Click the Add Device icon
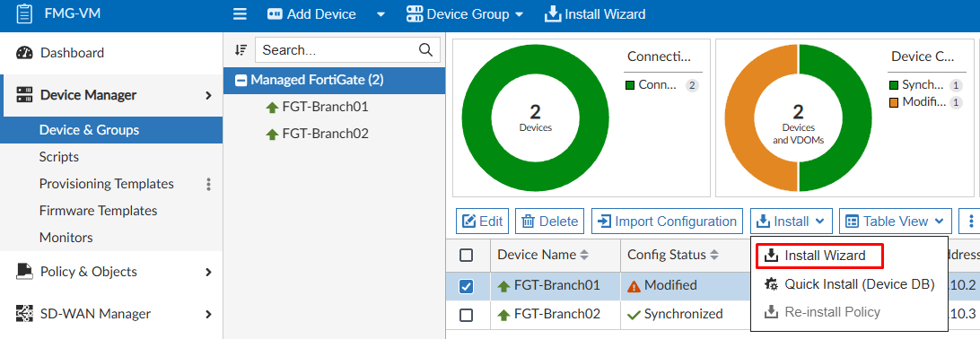This screenshot has width=980, height=339. (275, 13)
